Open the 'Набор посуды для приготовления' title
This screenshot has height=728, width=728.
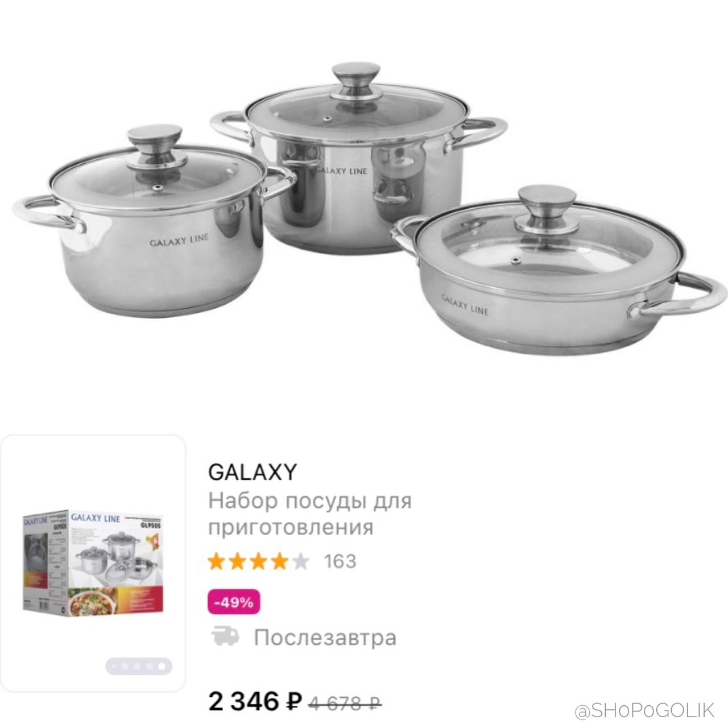[x=310, y=514]
